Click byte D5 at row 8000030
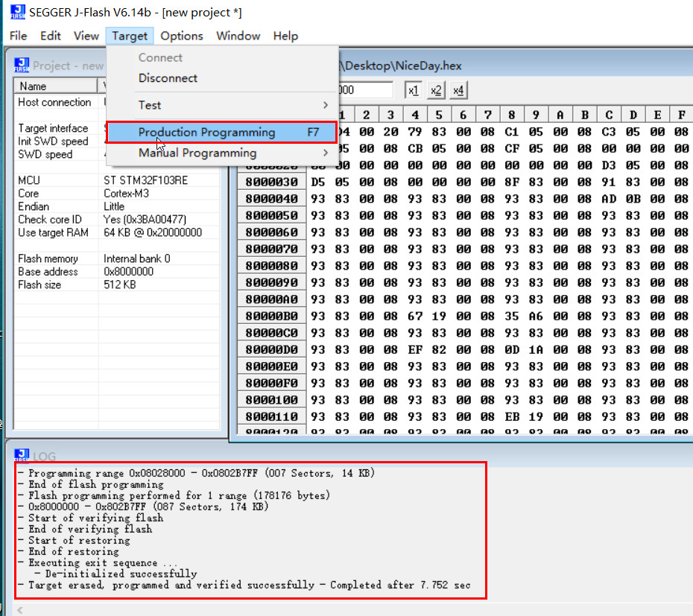This screenshot has height=616, width=693. coord(317,182)
